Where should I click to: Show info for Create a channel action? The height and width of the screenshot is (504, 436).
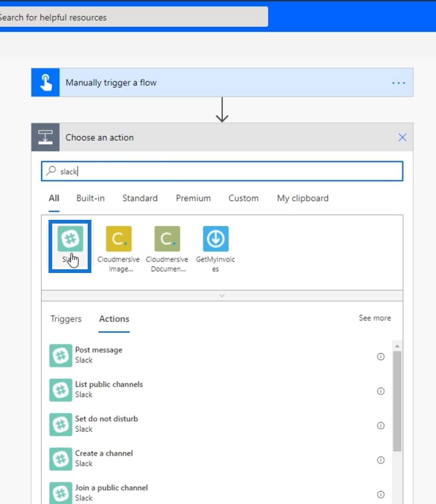381,460
